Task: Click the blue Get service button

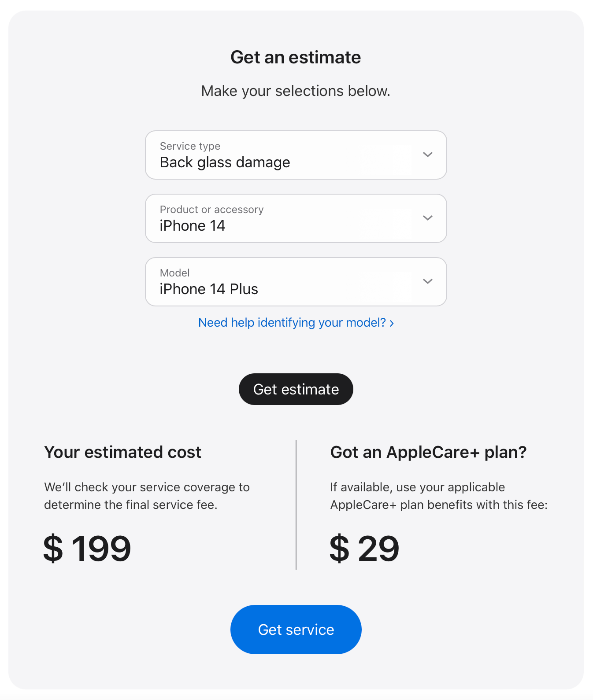Action: [296, 630]
